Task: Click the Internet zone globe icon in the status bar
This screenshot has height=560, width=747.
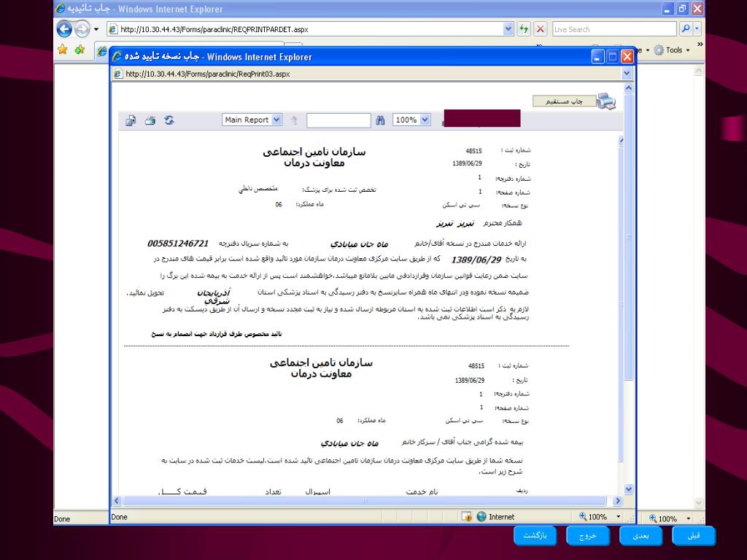Action: pos(481,517)
